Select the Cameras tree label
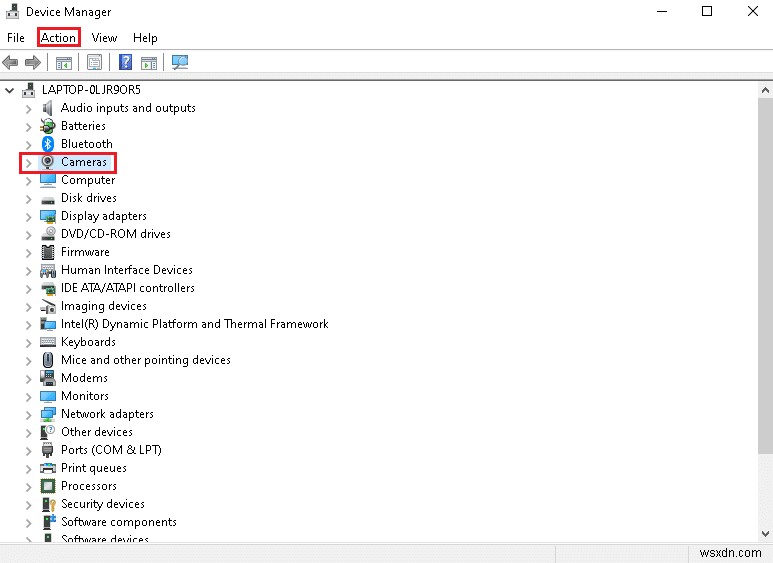Viewport: 773px width, 563px height. coord(84,162)
